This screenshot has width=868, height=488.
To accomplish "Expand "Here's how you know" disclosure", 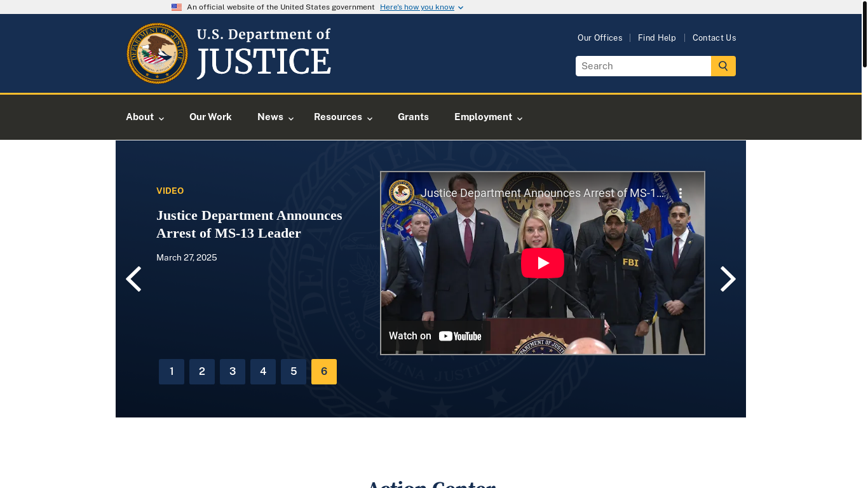I will tap(421, 7).
